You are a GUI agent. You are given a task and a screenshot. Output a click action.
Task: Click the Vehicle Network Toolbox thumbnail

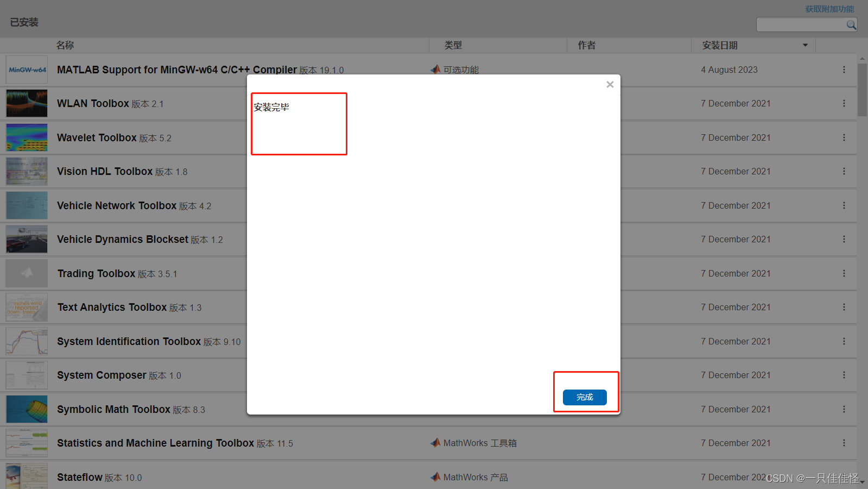(x=27, y=205)
